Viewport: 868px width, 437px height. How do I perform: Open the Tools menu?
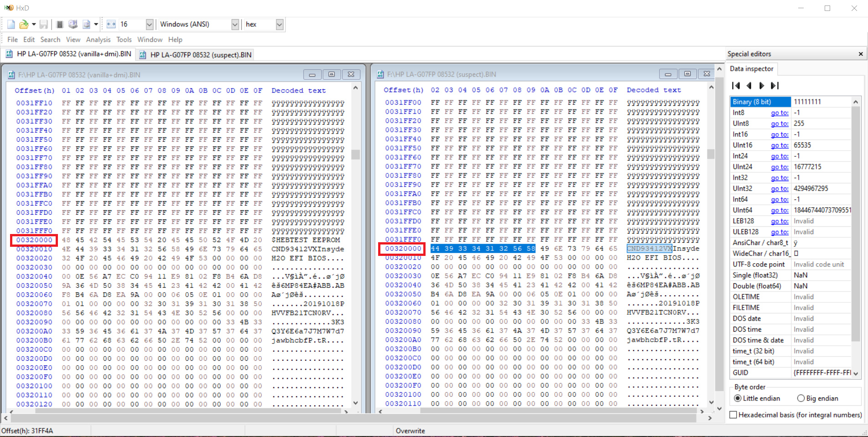124,40
